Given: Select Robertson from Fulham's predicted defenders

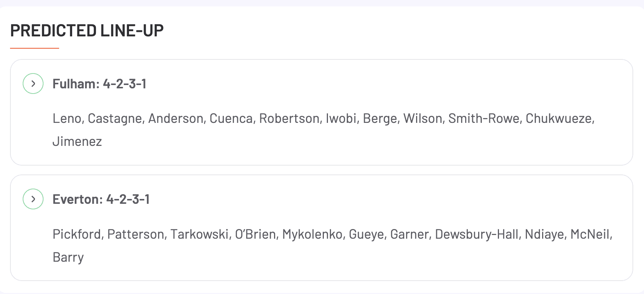Looking at the screenshot, I should coord(290,118).
